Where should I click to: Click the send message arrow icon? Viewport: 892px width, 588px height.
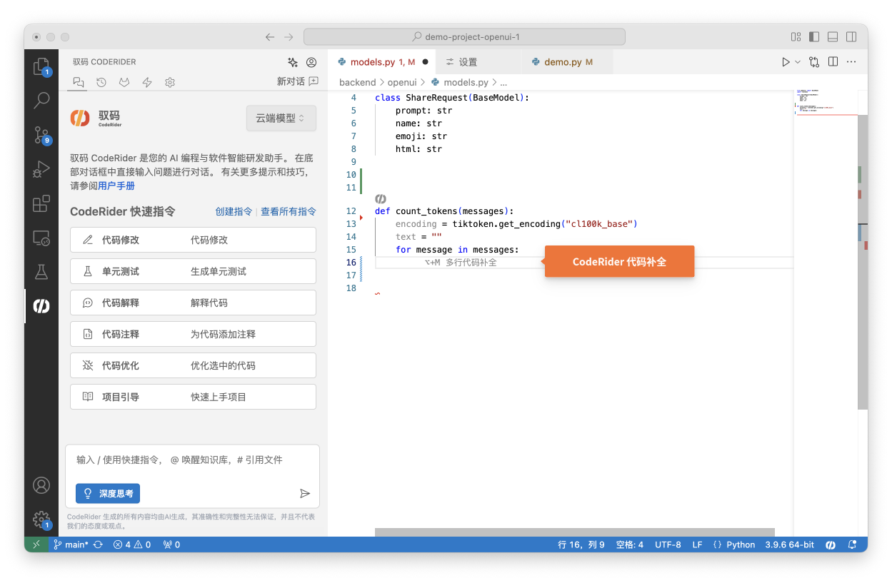coord(305,493)
